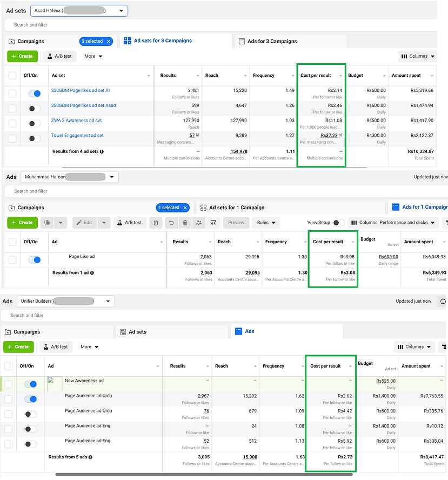The height and width of the screenshot is (480, 448).
Task: Check the box for Page Like ad row
Action: click(x=12, y=260)
